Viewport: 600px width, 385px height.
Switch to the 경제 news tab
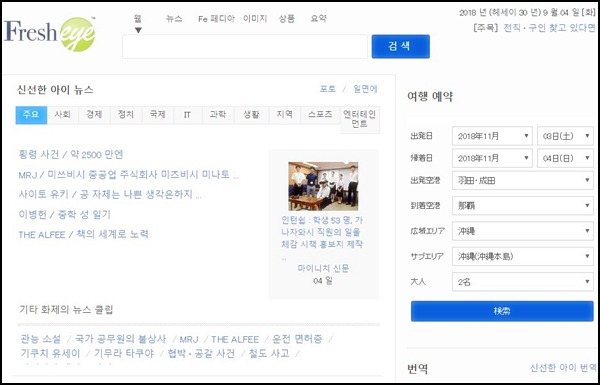click(94, 115)
